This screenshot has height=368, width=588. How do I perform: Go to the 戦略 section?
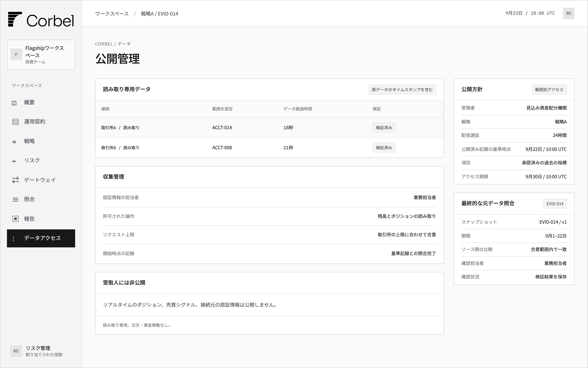(41, 141)
